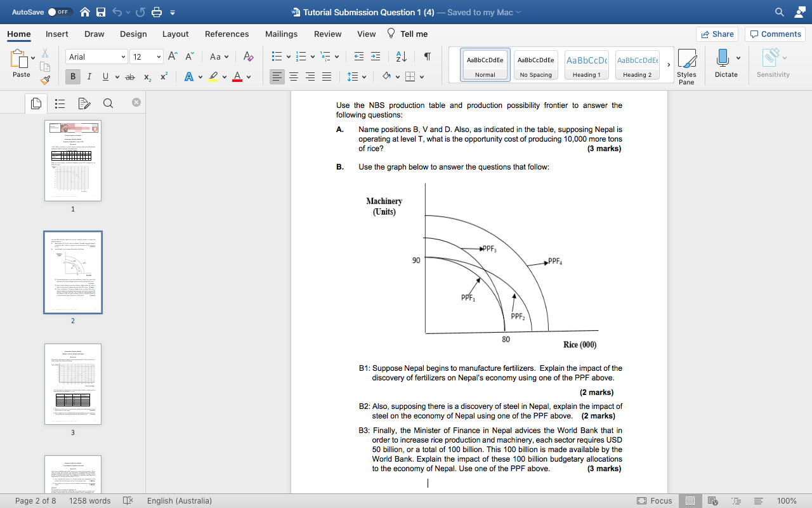Open sidebar find and replace search
This screenshot has height=508, width=812.
(108, 104)
